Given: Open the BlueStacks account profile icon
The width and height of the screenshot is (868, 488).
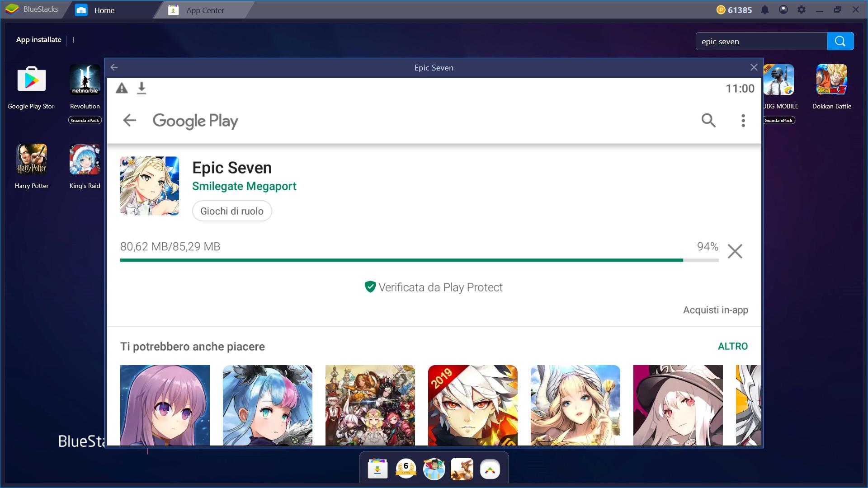Looking at the screenshot, I should click(783, 9).
